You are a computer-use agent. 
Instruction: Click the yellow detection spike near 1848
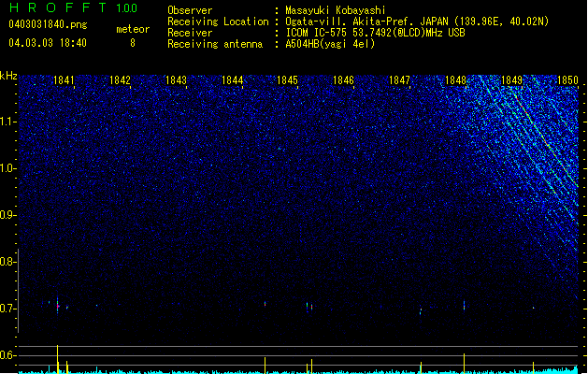coord(464,363)
